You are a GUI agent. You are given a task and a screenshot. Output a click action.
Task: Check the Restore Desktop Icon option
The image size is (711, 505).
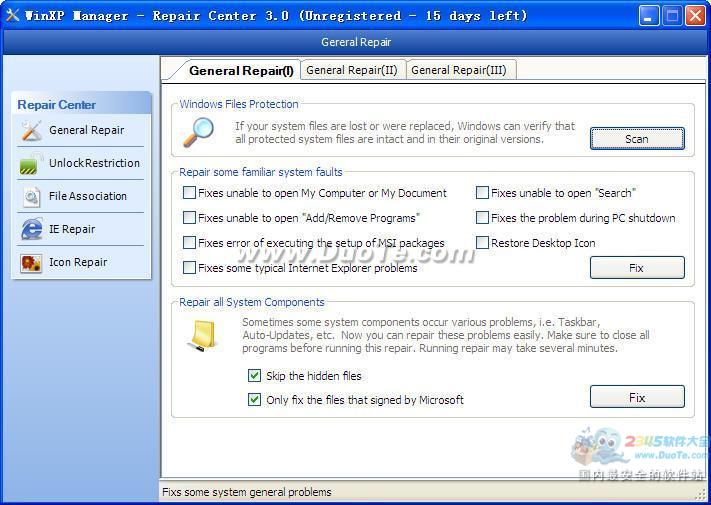[x=482, y=243]
